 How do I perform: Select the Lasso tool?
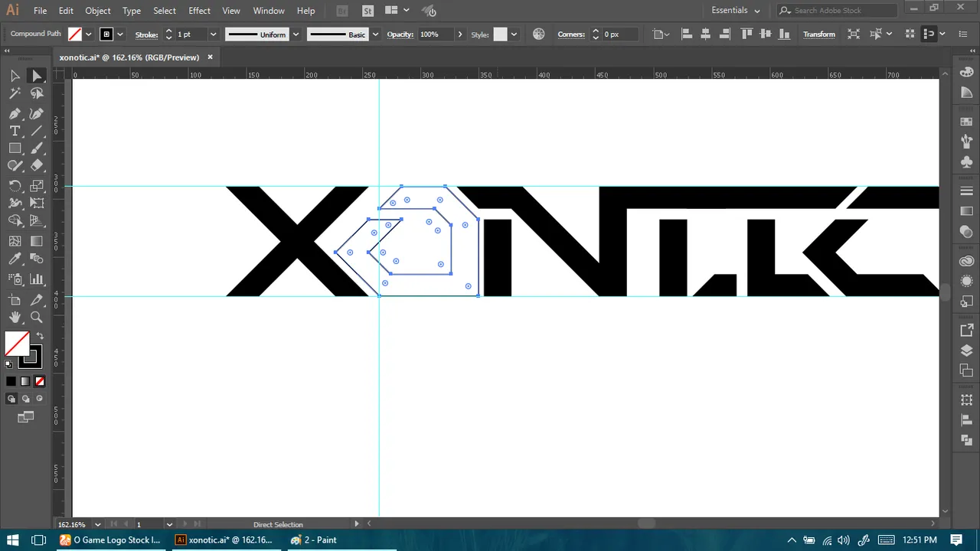tap(36, 93)
